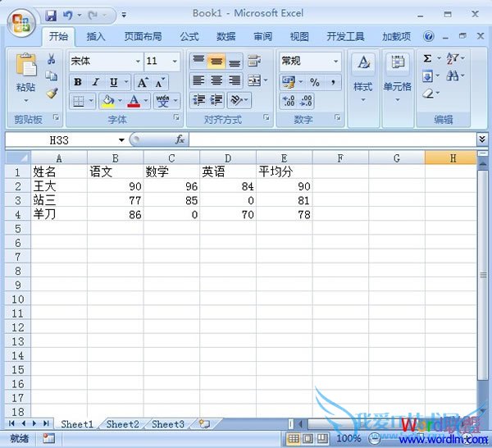
Task: Toggle italic formatting
Action: [x=96, y=82]
